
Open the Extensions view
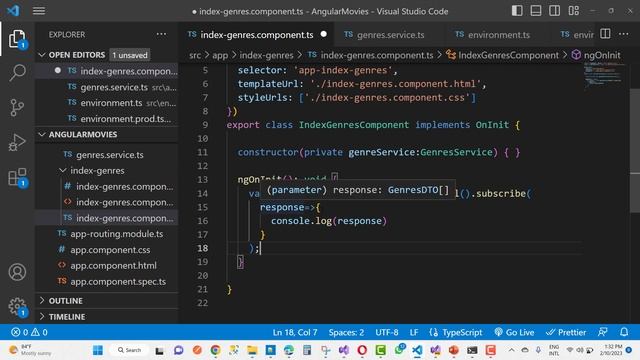coord(17,178)
